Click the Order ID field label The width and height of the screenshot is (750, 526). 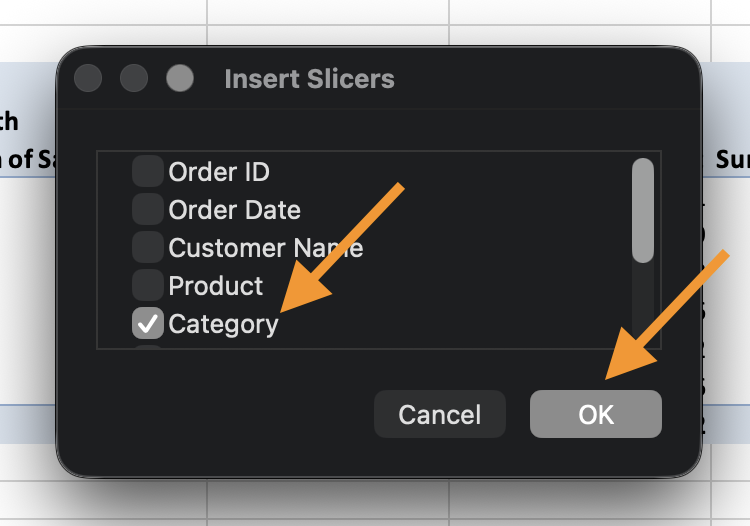(219, 172)
